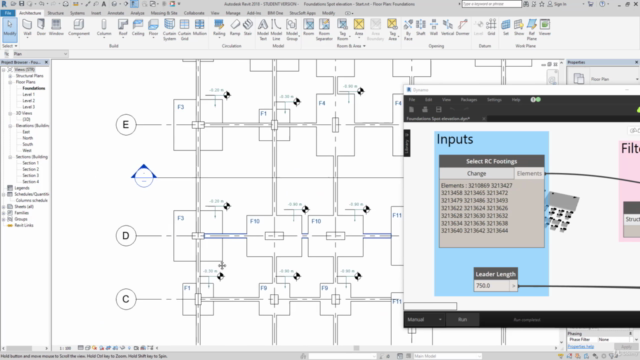Click Change on Select RC Footings node

coord(476,173)
